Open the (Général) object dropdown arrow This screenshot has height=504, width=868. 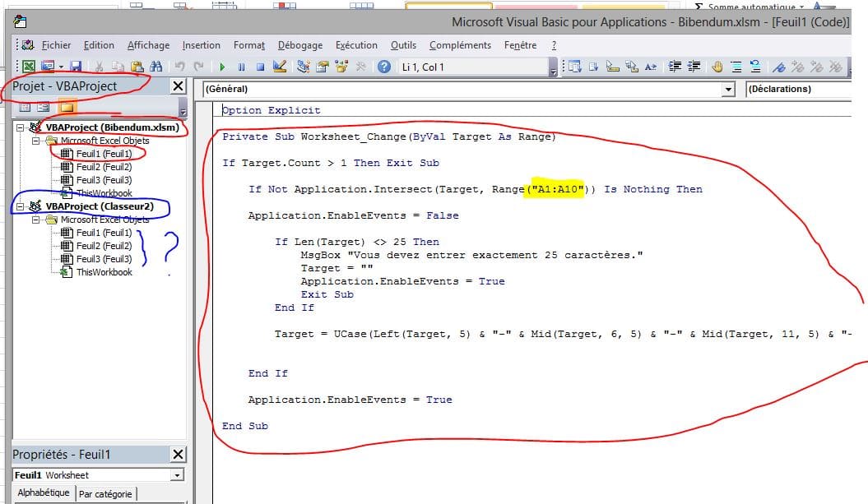(728, 90)
